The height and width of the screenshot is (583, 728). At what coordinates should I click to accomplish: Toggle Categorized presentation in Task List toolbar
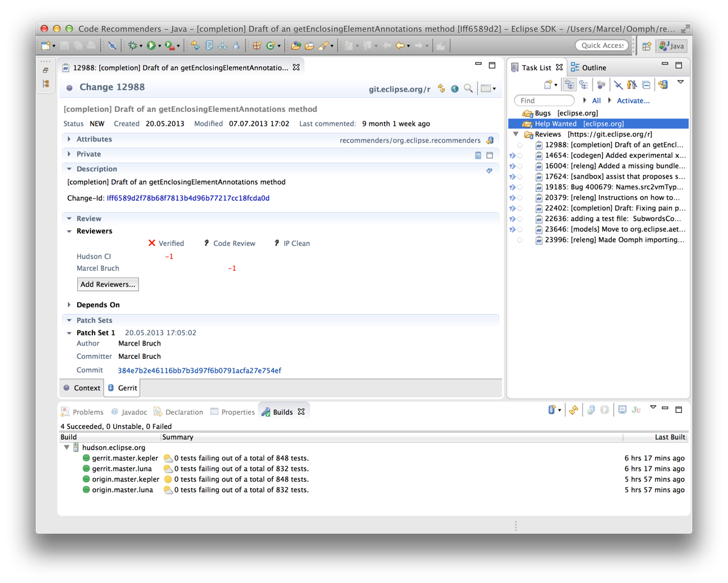point(569,85)
